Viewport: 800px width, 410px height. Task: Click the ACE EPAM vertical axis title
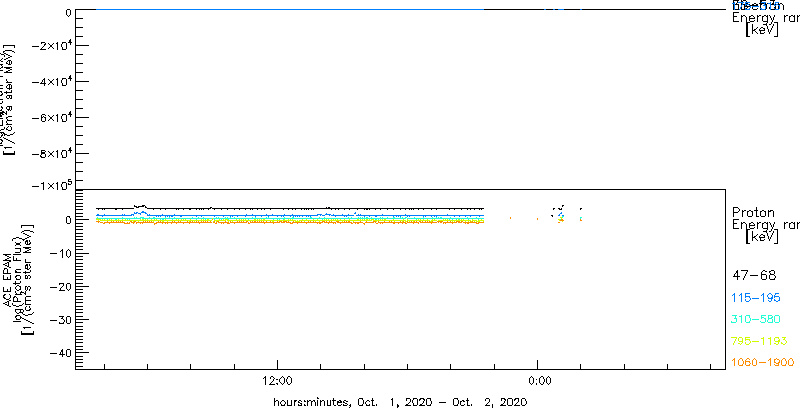[9, 278]
